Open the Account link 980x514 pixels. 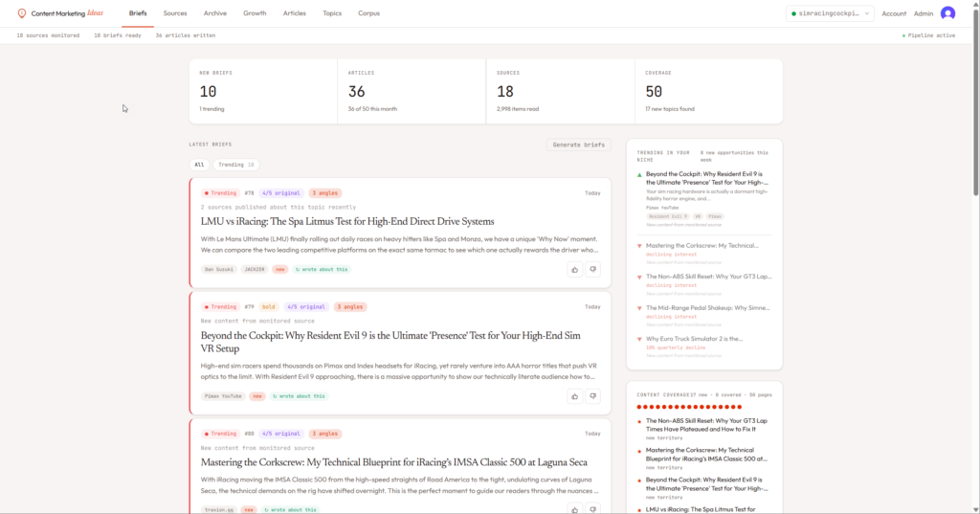point(894,13)
